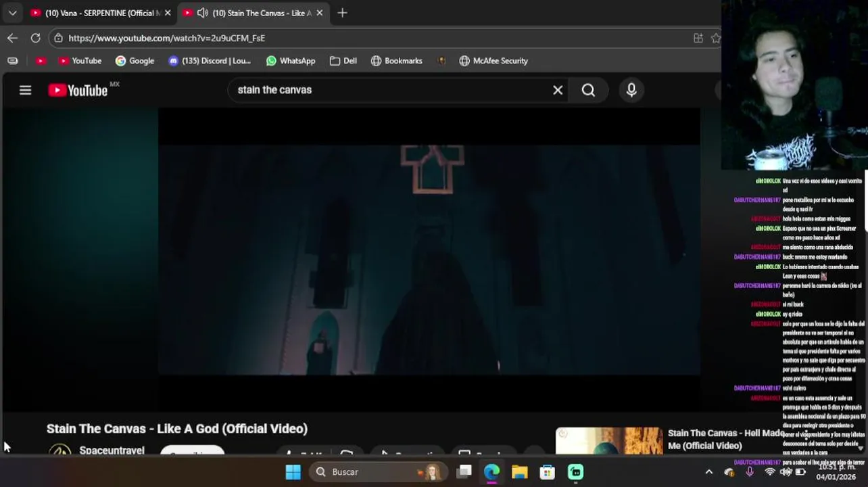Open Microsoft Store from the taskbar
The height and width of the screenshot is (487, 868).
click(x=548, y=471)
